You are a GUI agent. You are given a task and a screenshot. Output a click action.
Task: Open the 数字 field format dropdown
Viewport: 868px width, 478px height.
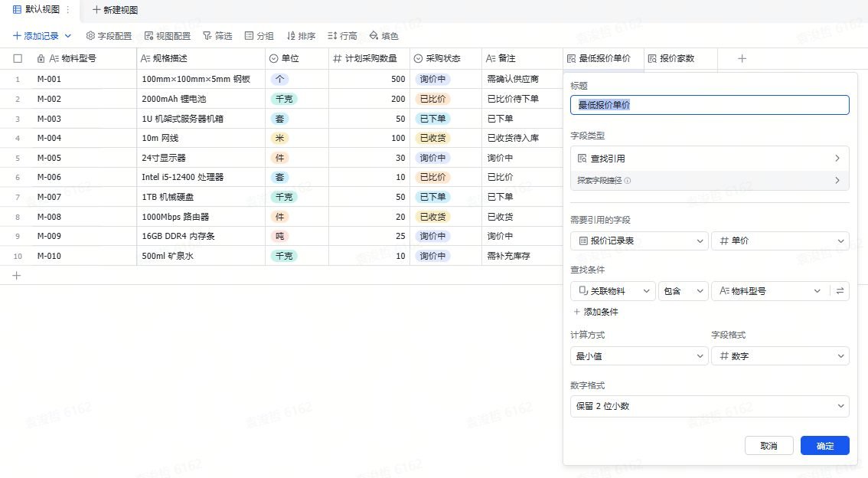click(x=780, y=356)
